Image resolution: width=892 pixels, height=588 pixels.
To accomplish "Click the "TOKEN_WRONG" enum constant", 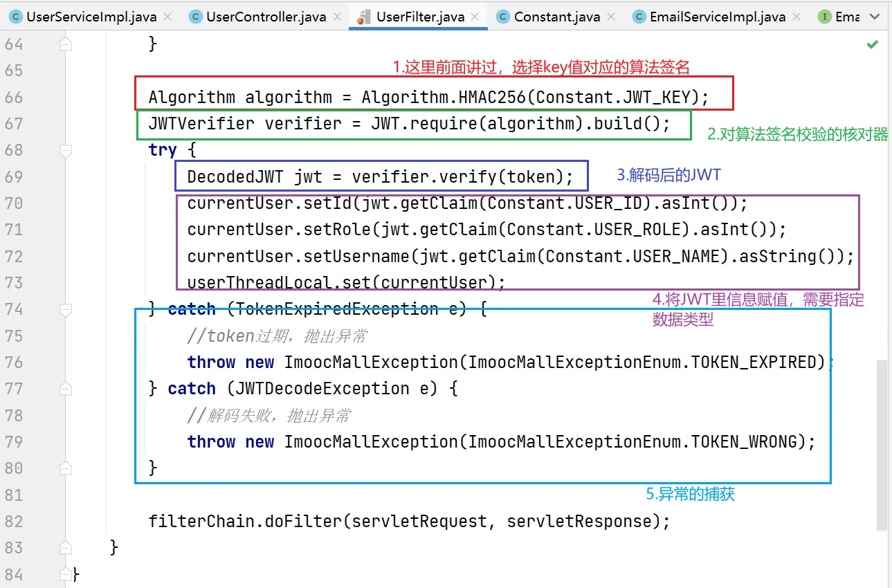I will click(745, 442).
